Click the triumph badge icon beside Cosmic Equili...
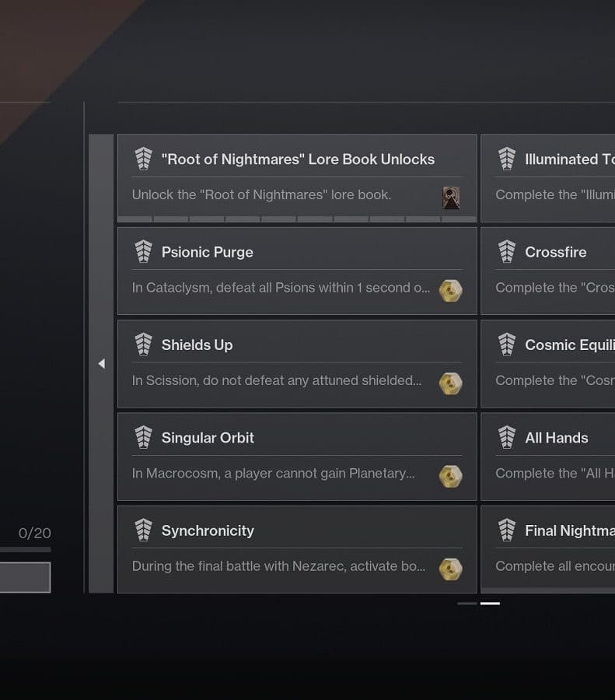The image size is (615, 700). 507,345
